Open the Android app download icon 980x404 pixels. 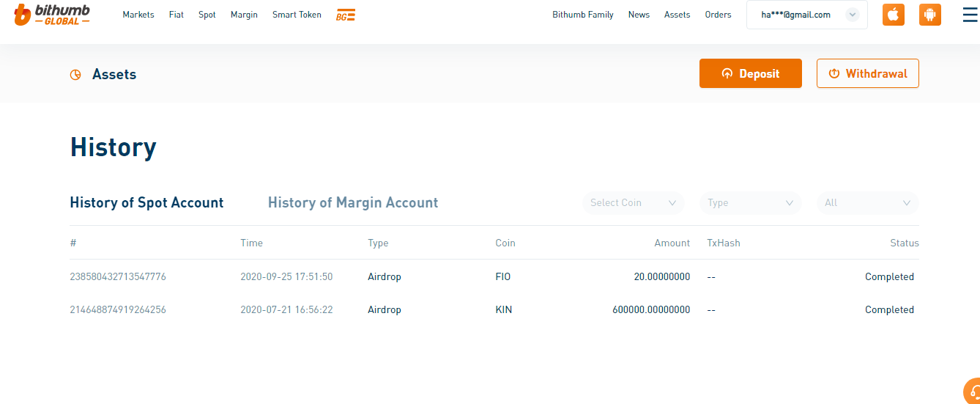(x=930, y=15)
